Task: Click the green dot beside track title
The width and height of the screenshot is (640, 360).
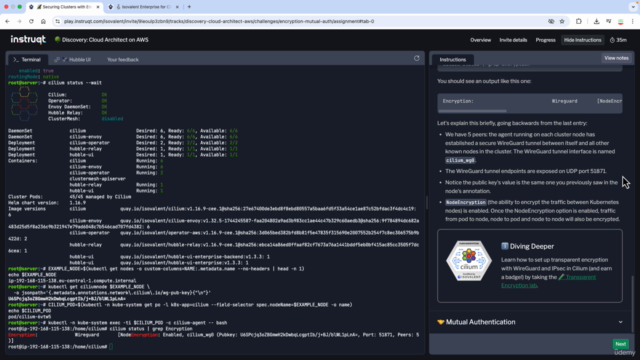Action: (x=57, y=40)
